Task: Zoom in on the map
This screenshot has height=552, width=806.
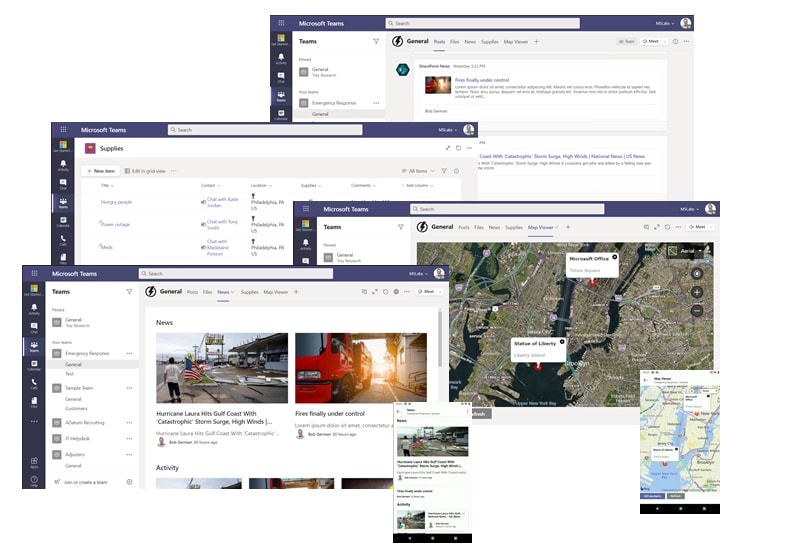Action: pyautogui.click(x=697, y=292)
